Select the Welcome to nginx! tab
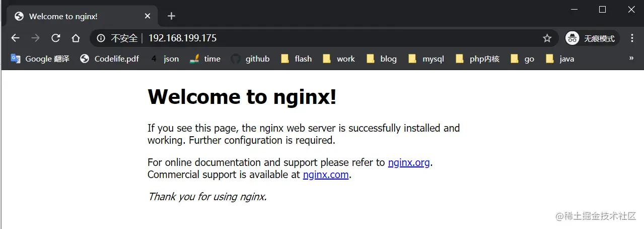Image resolution: width=644 pixels, height=229 pixels. coord(83,16)
